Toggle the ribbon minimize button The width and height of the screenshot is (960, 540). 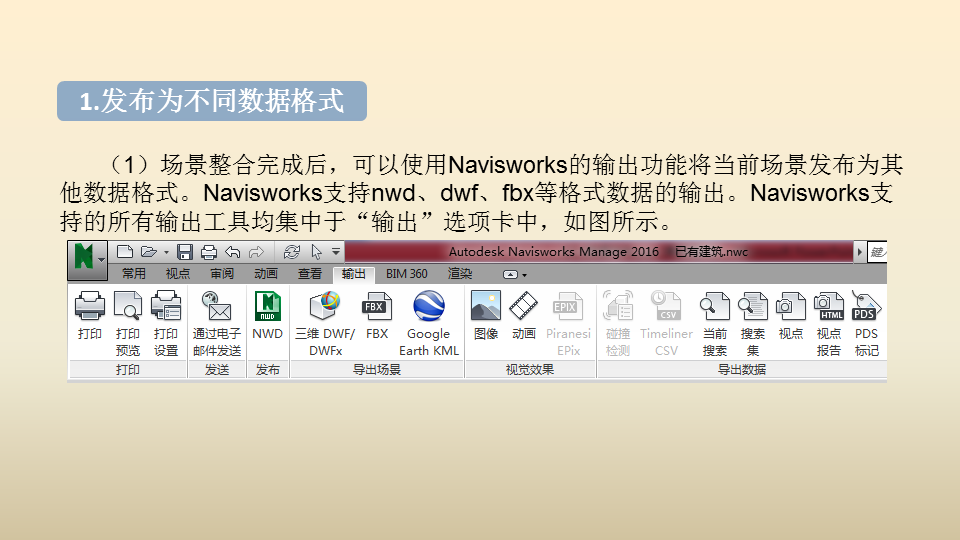coord(510,274)
